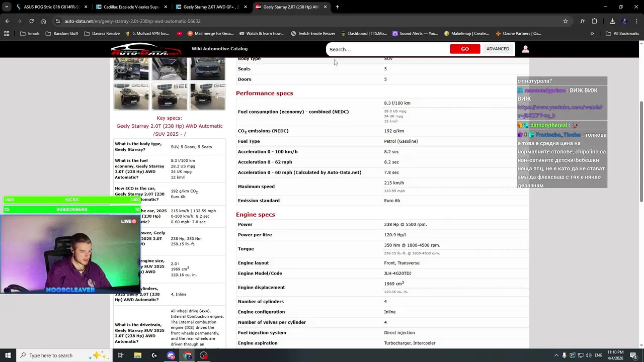Open the Davinci Resolve bookmark folder

102,34
